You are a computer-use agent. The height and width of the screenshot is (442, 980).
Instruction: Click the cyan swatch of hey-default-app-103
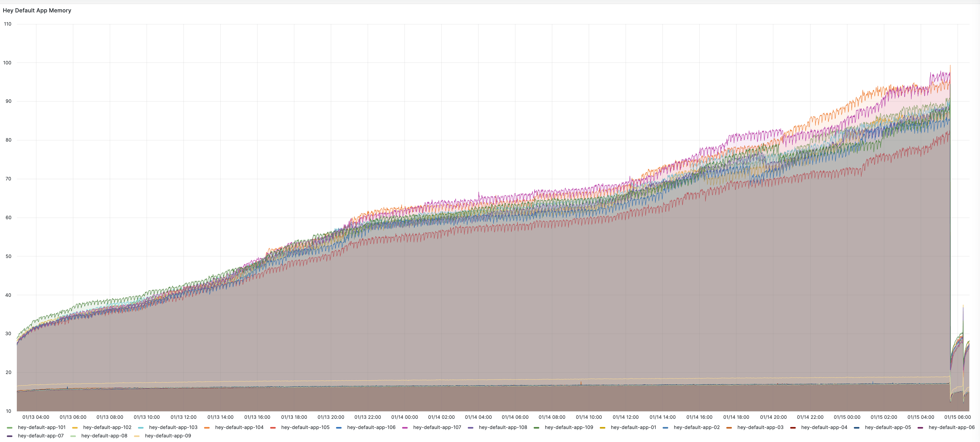tap(141, 428)
